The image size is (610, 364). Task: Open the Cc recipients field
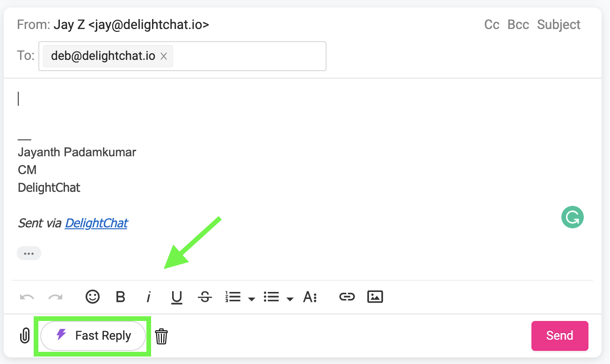(491, 24)
